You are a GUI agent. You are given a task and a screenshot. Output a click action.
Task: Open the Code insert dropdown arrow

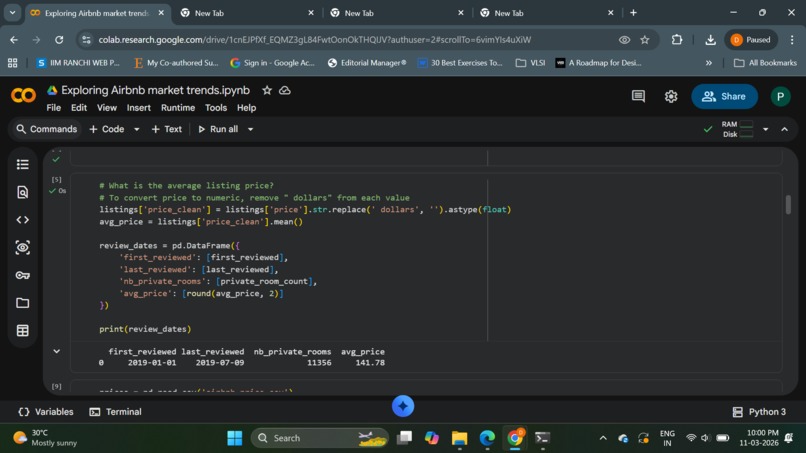click(x=137, y=130)
